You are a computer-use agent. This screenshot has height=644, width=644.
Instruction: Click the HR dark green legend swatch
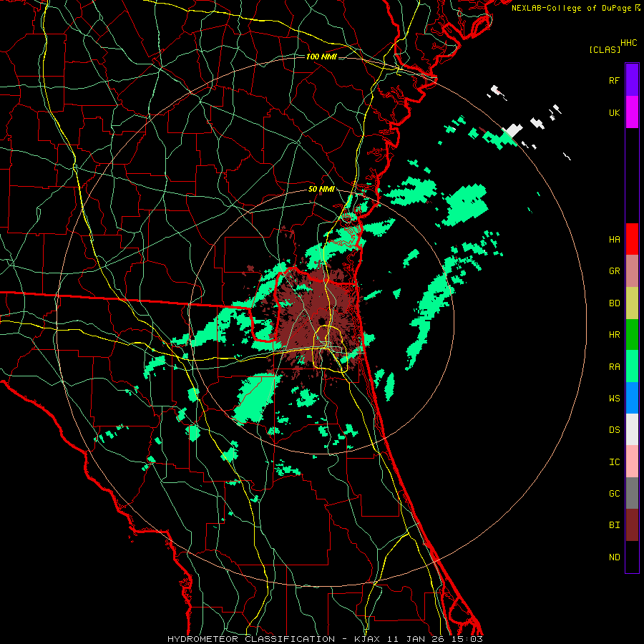632,335
